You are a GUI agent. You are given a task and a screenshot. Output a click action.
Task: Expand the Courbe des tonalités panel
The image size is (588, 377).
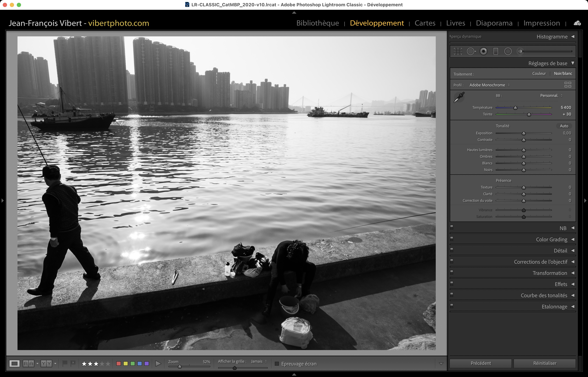[544, 296]
